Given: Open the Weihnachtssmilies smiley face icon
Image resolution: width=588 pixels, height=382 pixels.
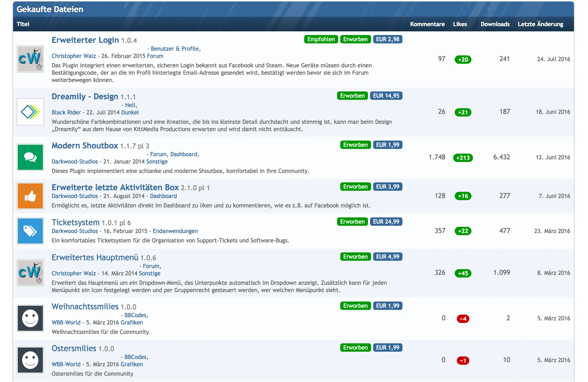Looking at the screenshot, I should (30, 318).
